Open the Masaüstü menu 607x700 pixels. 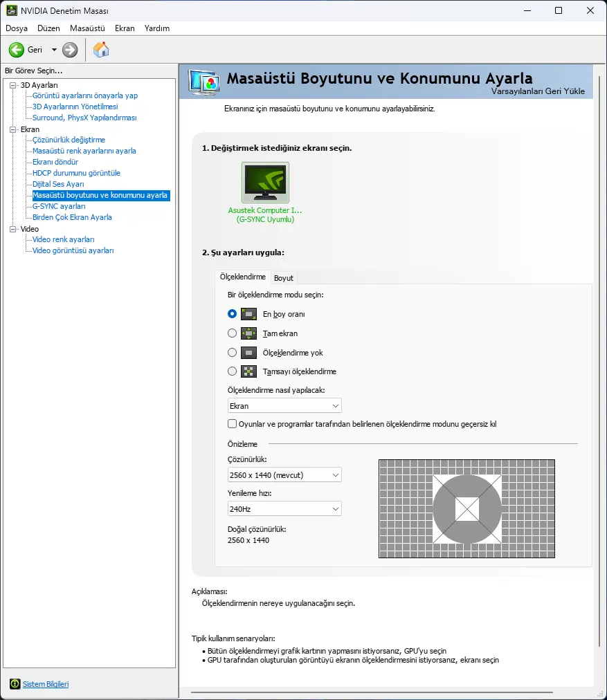point(87,28)
